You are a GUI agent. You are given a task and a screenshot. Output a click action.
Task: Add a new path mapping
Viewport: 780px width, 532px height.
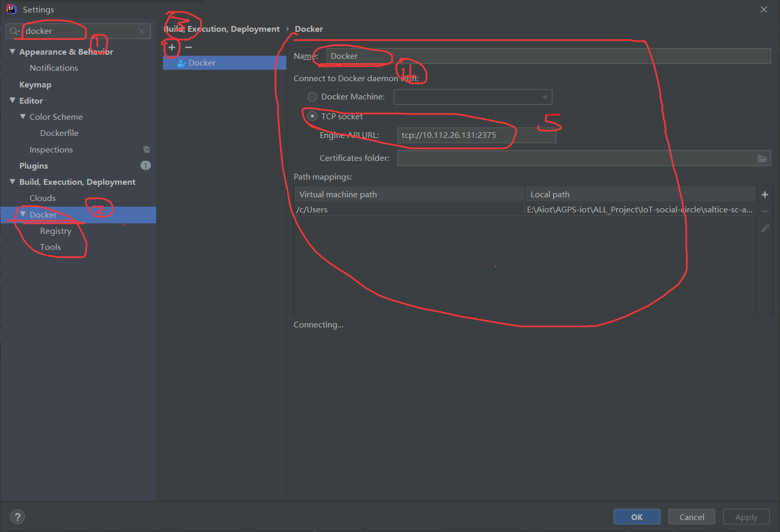pos(765,195)
